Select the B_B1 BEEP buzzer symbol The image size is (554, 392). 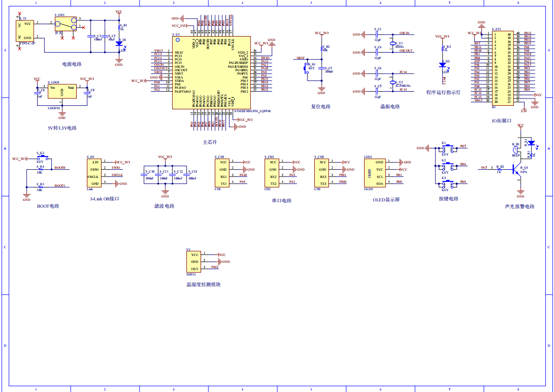(516, 149)
